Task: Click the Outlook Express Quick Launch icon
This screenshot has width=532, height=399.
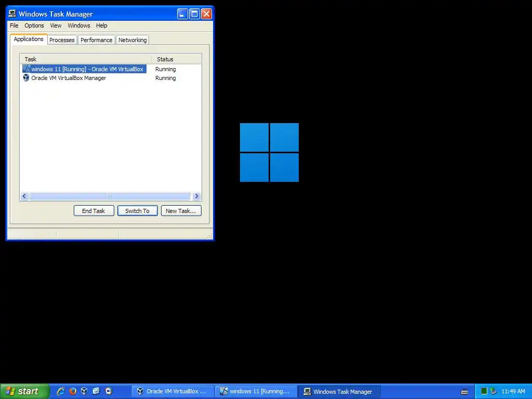Action: click(96, 391)
